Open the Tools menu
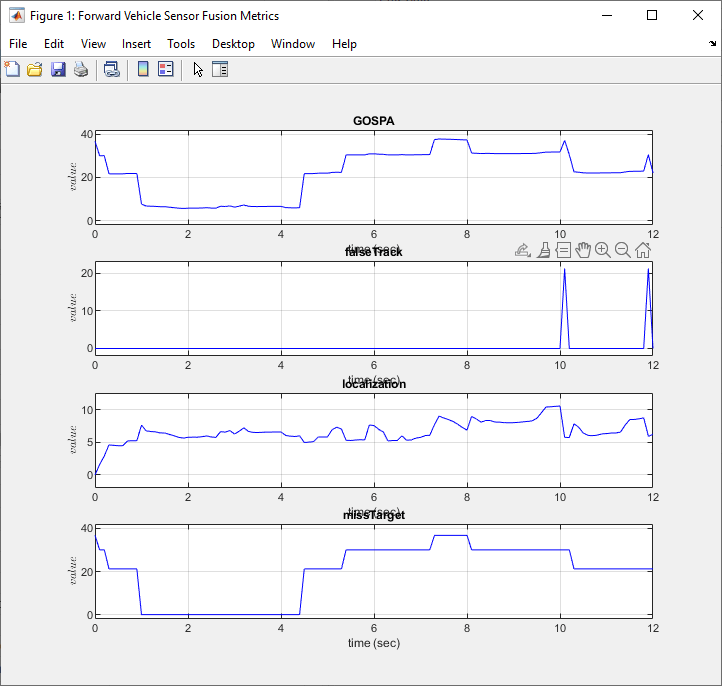The width and height of the screenshot is (722, 686). 181,44
